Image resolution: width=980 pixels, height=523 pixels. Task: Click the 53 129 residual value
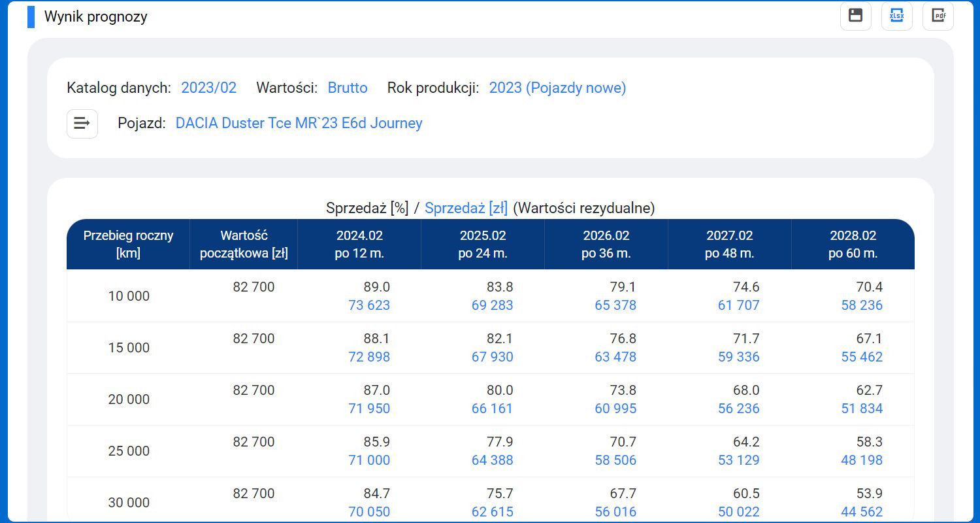coord(738,460)
